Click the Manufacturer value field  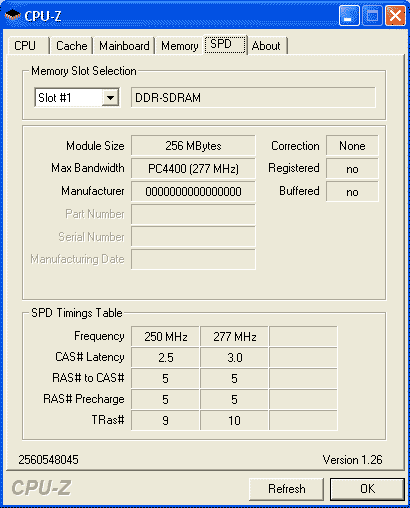pos(193,192)
